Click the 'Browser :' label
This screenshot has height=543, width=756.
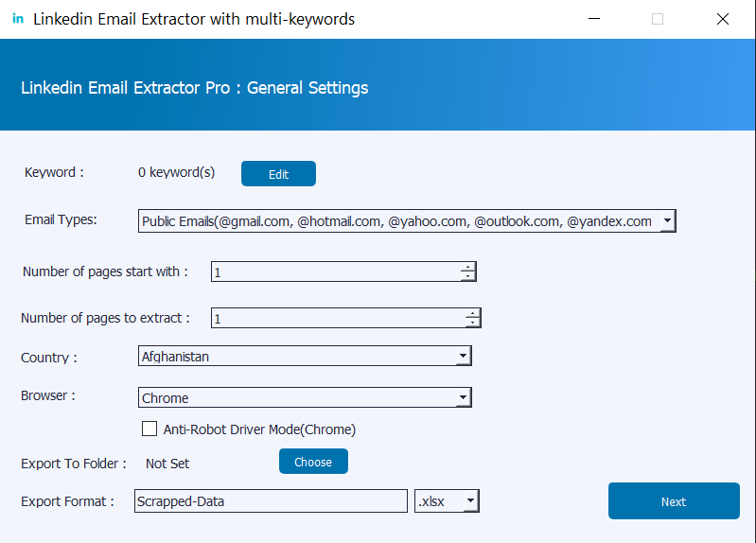pos(47,395)
